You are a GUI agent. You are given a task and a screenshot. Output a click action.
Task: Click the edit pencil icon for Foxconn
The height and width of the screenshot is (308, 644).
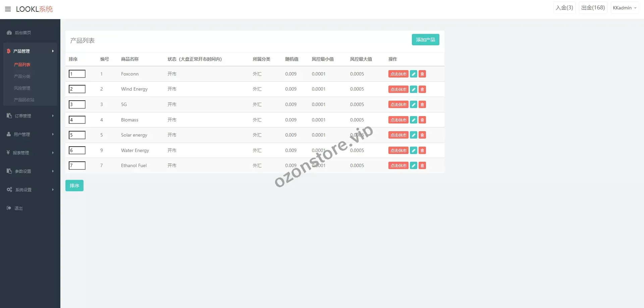(x=414, y=74)
